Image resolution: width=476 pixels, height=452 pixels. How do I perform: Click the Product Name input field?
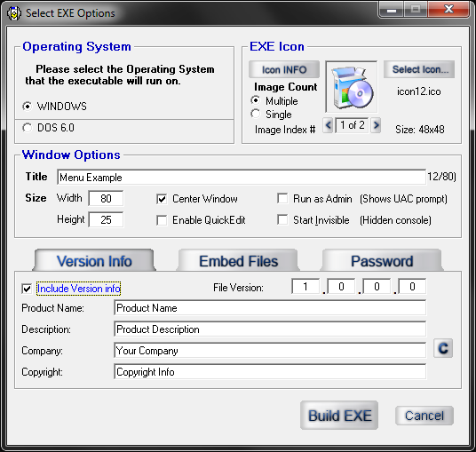tap(270, 308)
